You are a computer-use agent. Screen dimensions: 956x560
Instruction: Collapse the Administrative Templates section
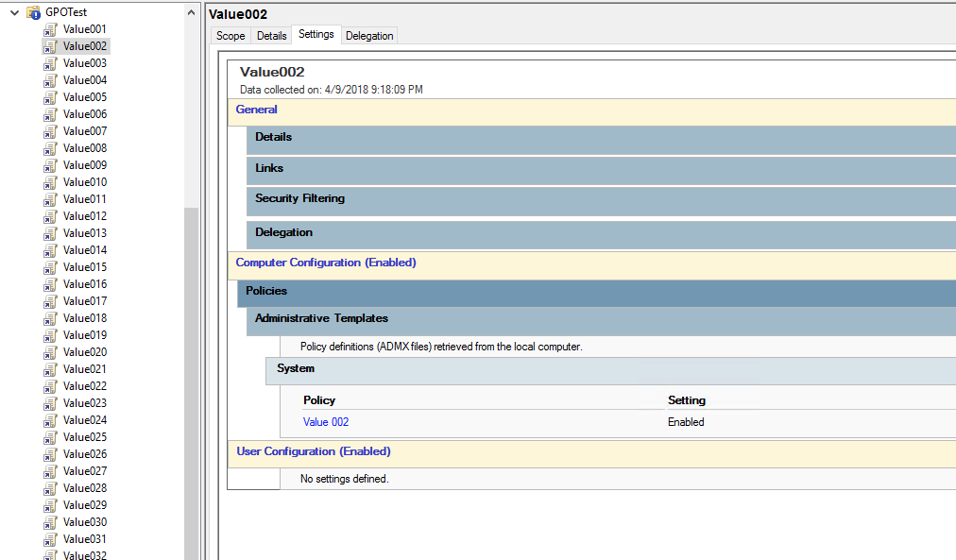click(x=321, y=318)
